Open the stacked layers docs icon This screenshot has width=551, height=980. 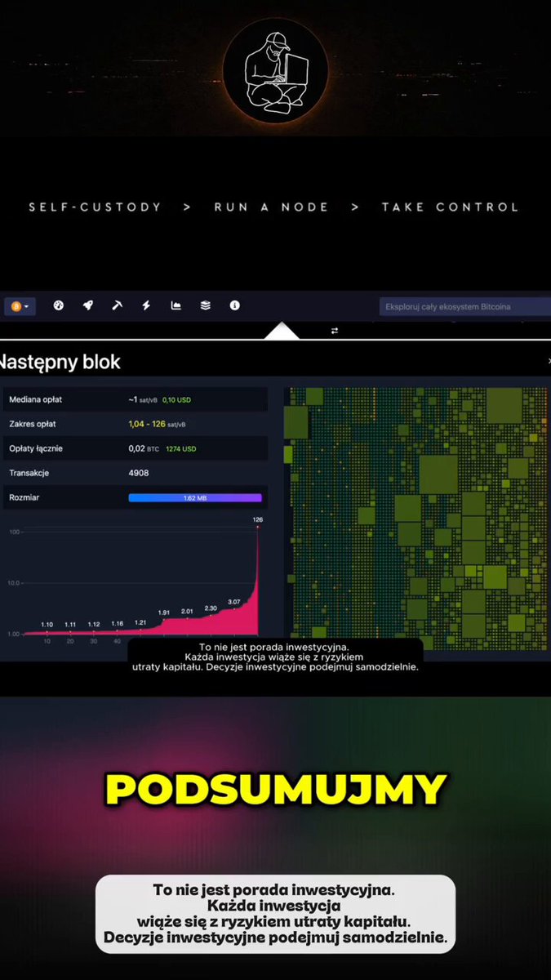(x=206, y=305)
